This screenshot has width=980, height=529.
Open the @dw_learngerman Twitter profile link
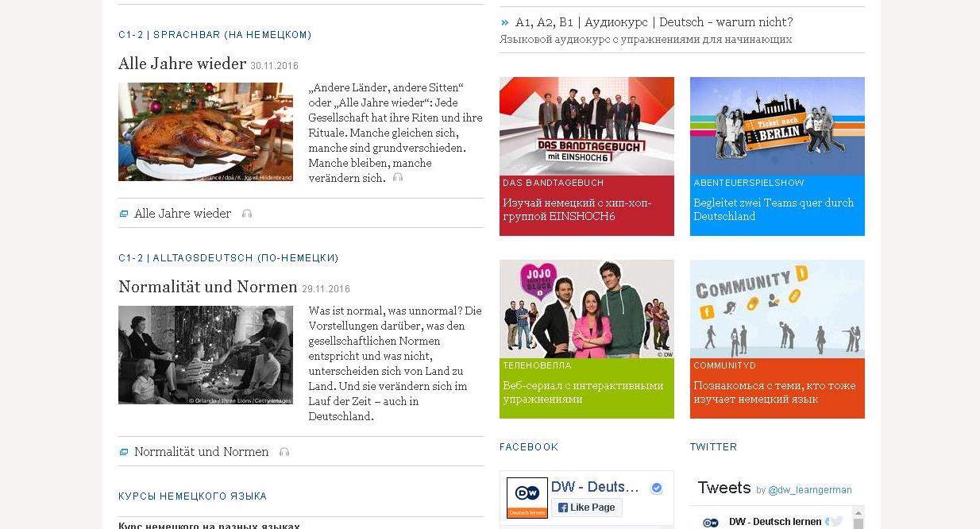coord(810,490)
